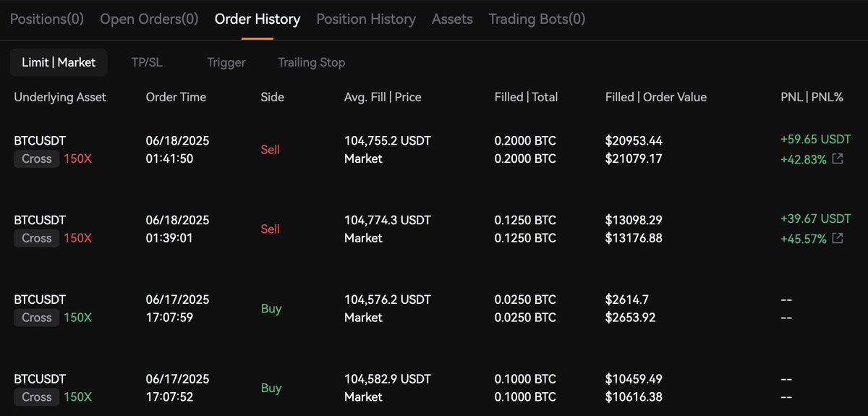This screenshot has width=868, height=416.
Task: Switch to Positions(0) tab
Action: [47, 19]
